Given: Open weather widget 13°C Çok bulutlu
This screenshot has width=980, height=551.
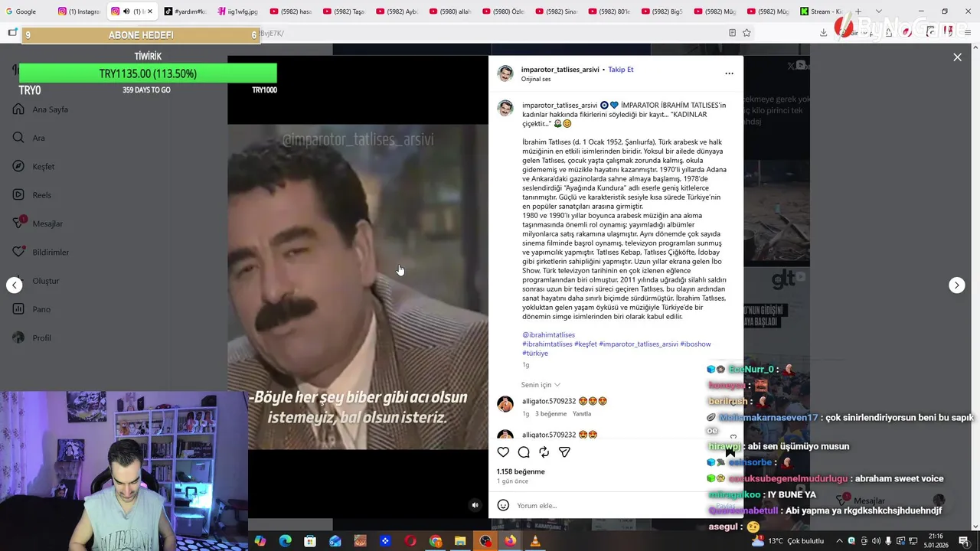Looking at the screenshot, I should click(789, 541).
